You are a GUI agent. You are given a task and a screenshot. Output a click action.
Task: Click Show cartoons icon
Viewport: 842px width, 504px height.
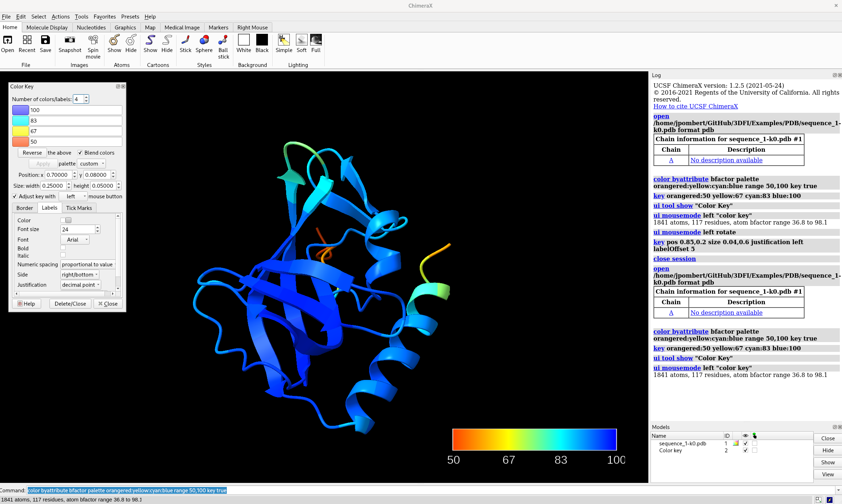[150, 40]
